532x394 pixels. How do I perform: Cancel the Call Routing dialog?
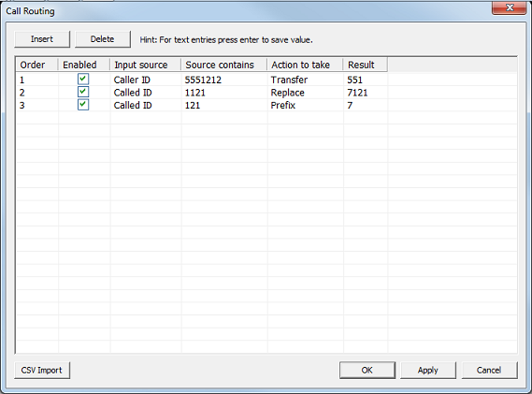[x=489, y=371]
